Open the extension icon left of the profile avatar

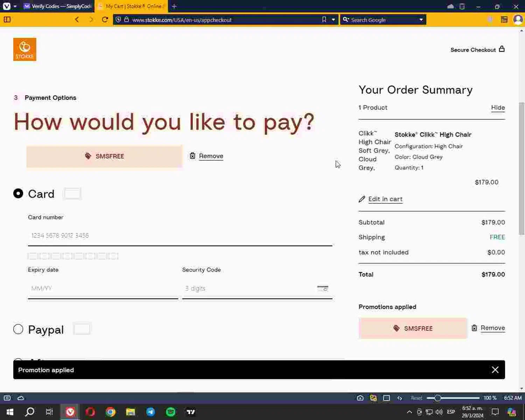(x=504, y=20)
